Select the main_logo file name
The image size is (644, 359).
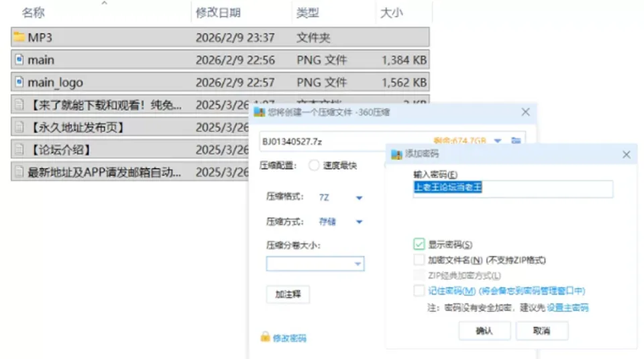coord(56,82)
